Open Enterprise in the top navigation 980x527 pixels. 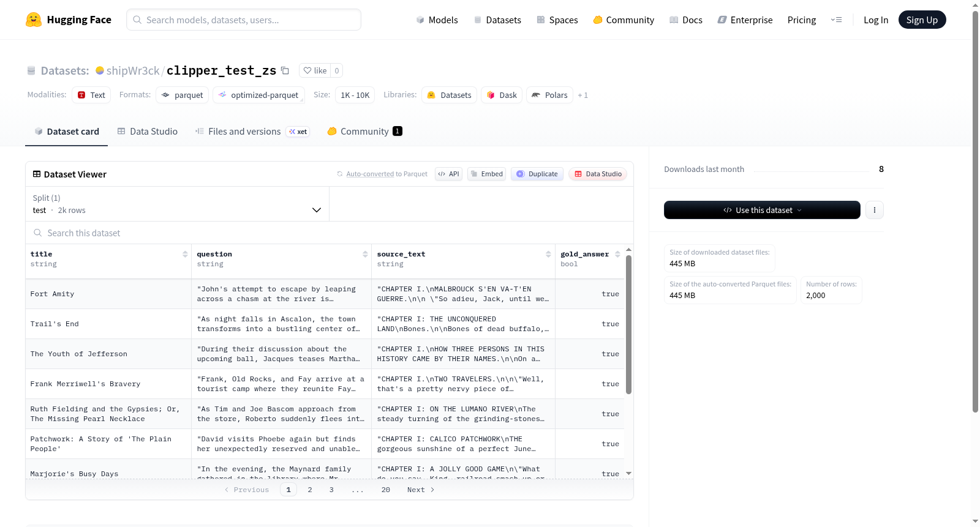tap(745, 20)
